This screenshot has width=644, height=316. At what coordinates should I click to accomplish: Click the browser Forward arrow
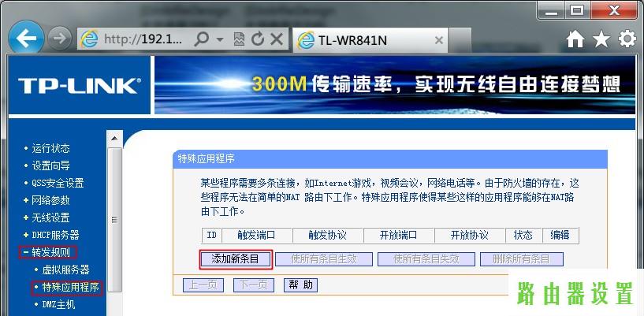[60, 39]
